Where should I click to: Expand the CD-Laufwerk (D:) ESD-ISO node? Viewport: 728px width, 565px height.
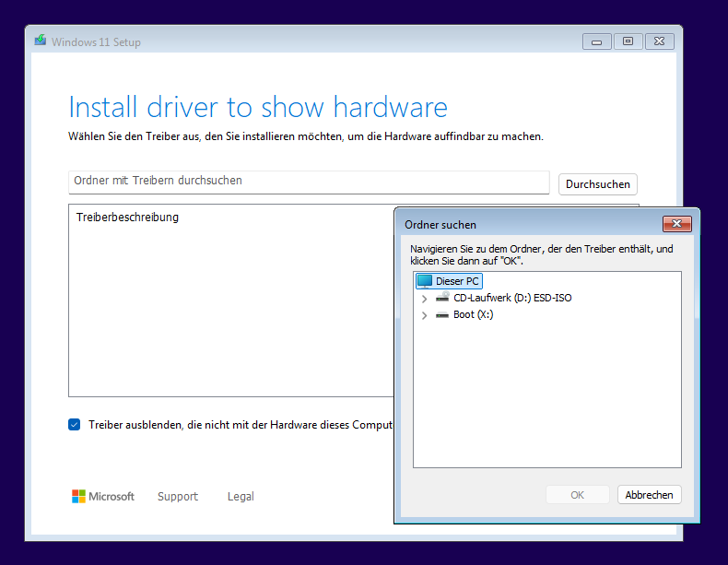coord(424,299)
